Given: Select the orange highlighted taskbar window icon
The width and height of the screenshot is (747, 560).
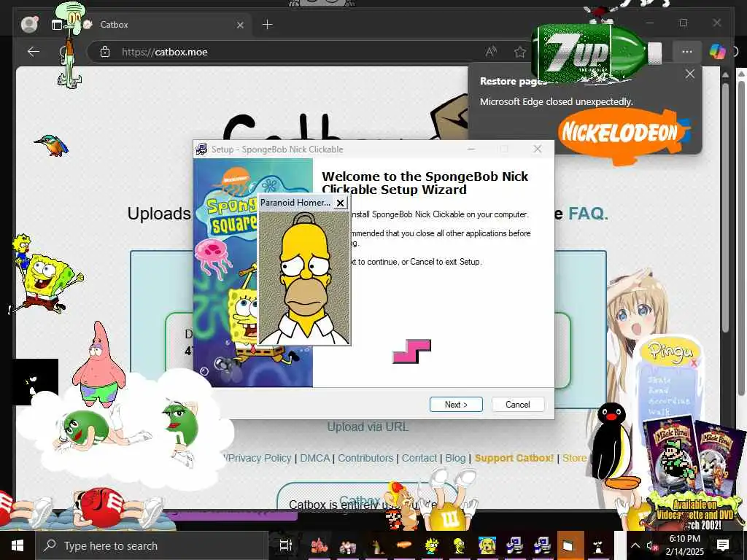Looking at the screenshot, I should click(x=570, y=545).
